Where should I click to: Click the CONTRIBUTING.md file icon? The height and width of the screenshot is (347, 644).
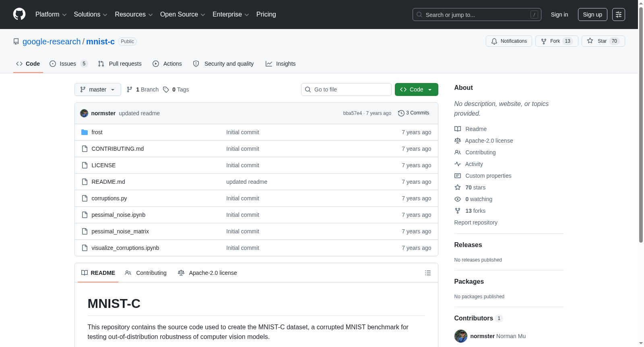[x=85, y=149]
